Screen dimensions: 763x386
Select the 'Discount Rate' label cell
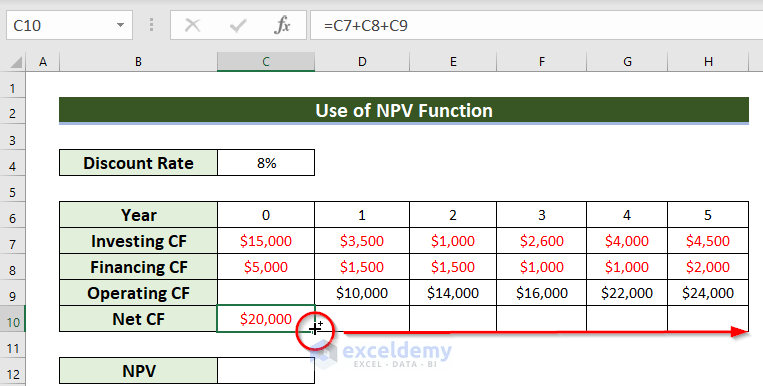[x=138, y=163]
